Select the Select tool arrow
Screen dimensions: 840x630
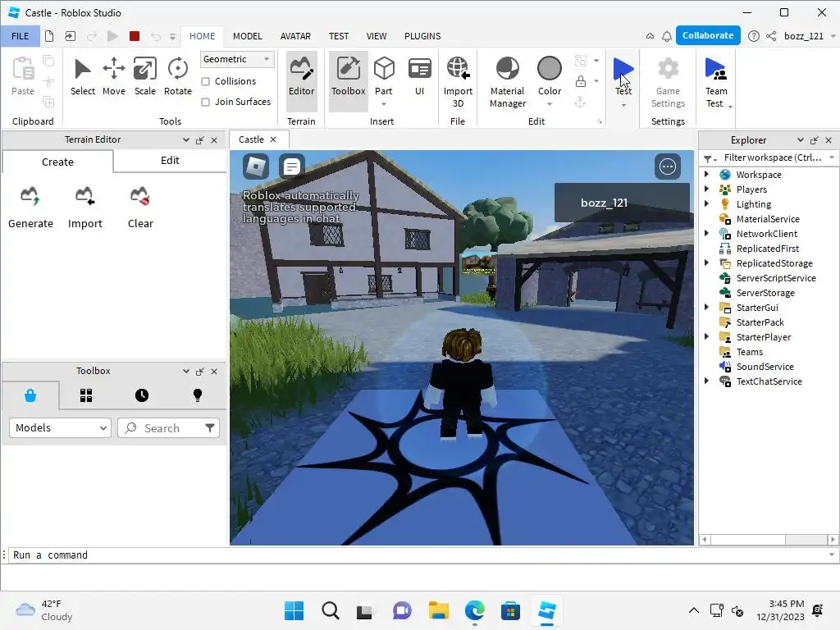83,76
